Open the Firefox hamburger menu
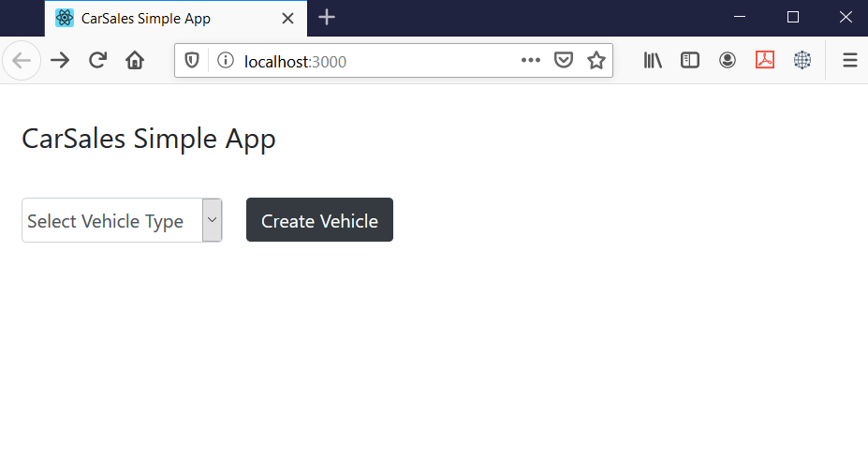Viewport: 868px width, 473px height. point(849,60)
